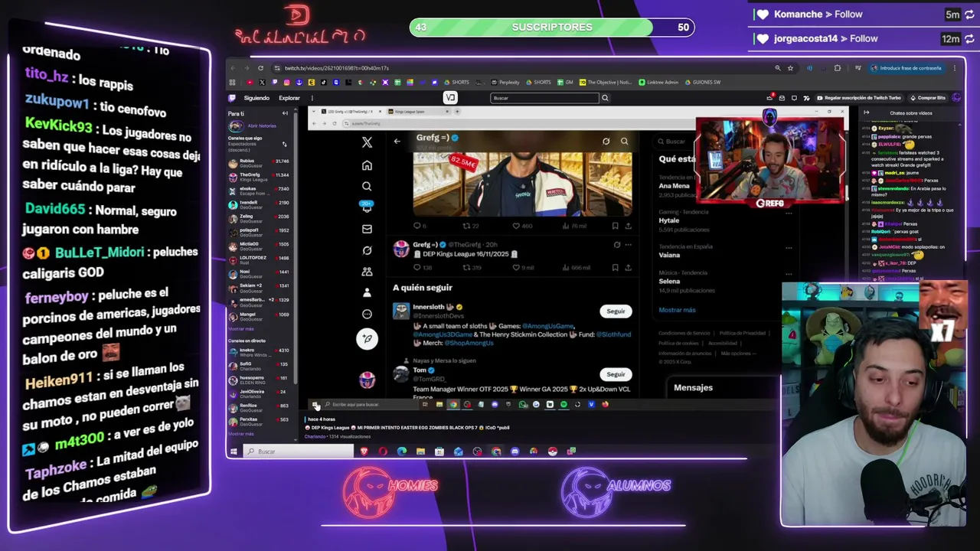Share the DEP Kings League post
Viewport: 980px width, 551px height.
(628, 267)
